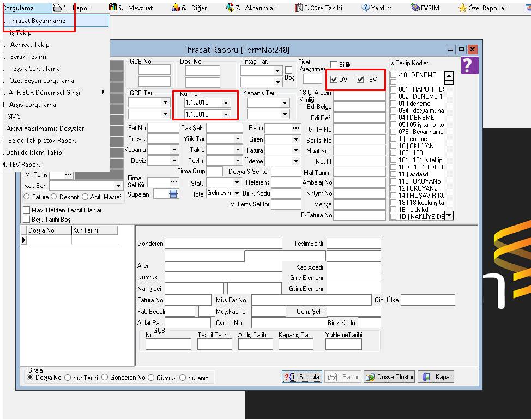Viewport: 531px width, 420px height.
Task: Expand the Statü dropdown
Action: (237, 182)
